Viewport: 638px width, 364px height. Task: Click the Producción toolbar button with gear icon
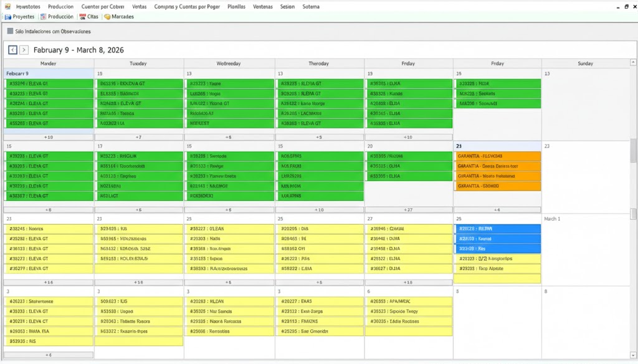point(57,17)
